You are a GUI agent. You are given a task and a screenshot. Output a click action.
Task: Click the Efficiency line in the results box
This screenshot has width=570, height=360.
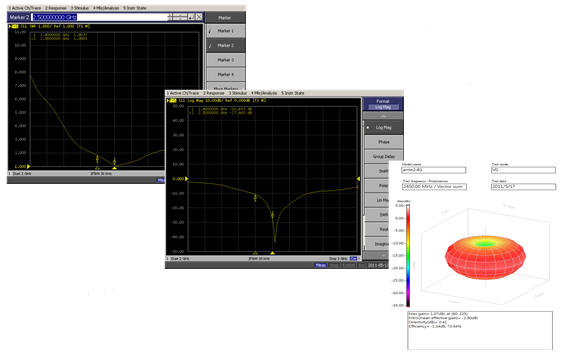(435, 327)
